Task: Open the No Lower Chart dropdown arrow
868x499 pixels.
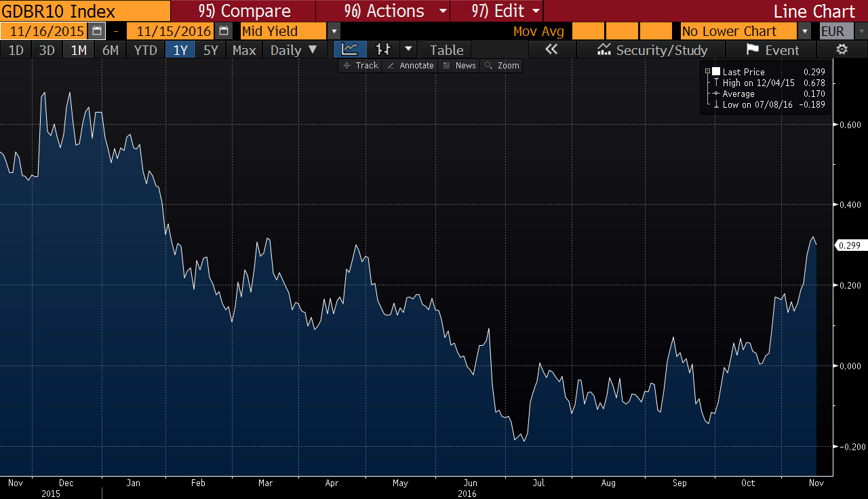Action: [x=804, y=31]
